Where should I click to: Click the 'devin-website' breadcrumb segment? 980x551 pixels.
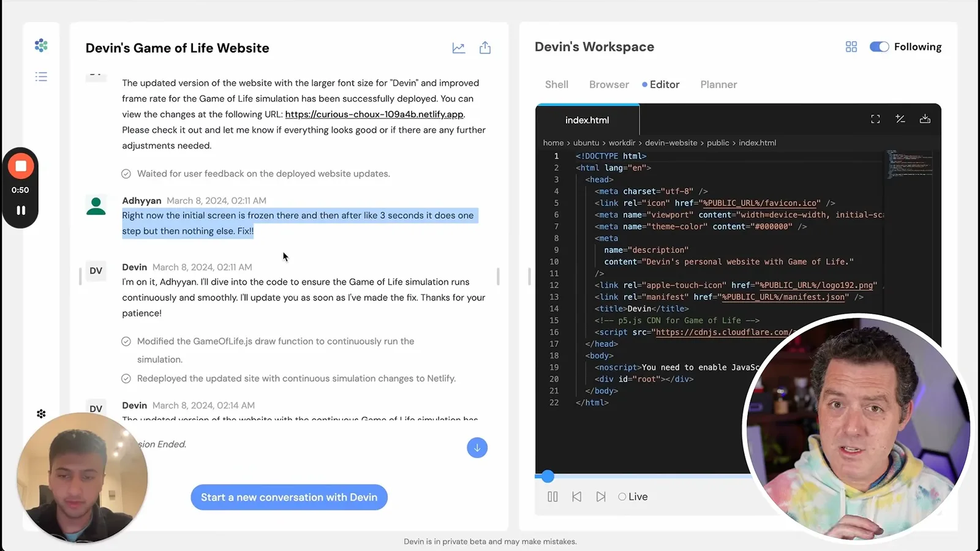click(x=671, y=143)
